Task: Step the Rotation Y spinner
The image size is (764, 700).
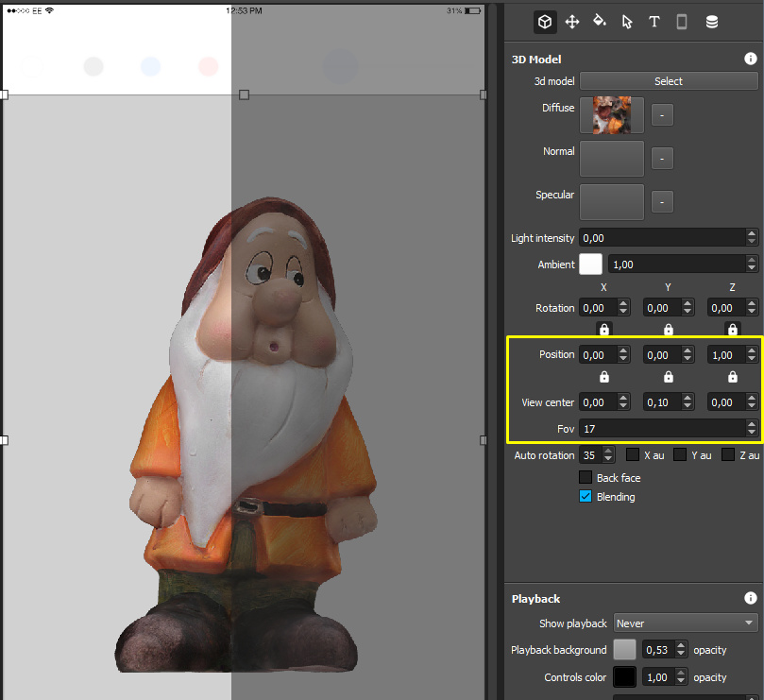Action: tap(688, 308)
